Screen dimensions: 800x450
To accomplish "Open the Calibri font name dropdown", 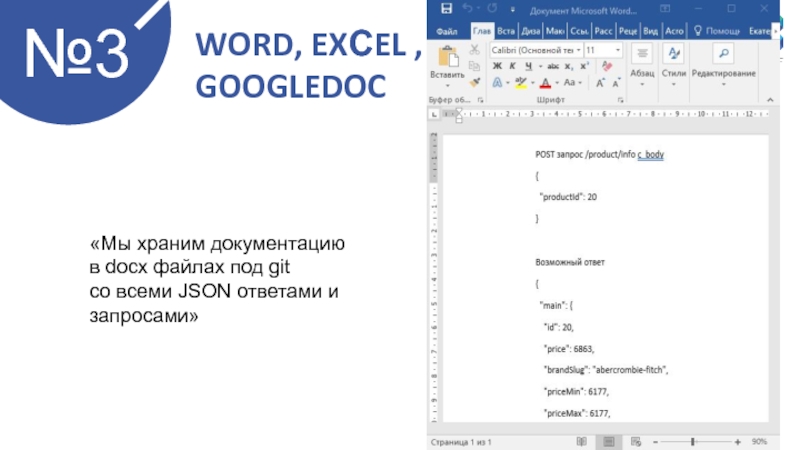I will coord(535,49).
